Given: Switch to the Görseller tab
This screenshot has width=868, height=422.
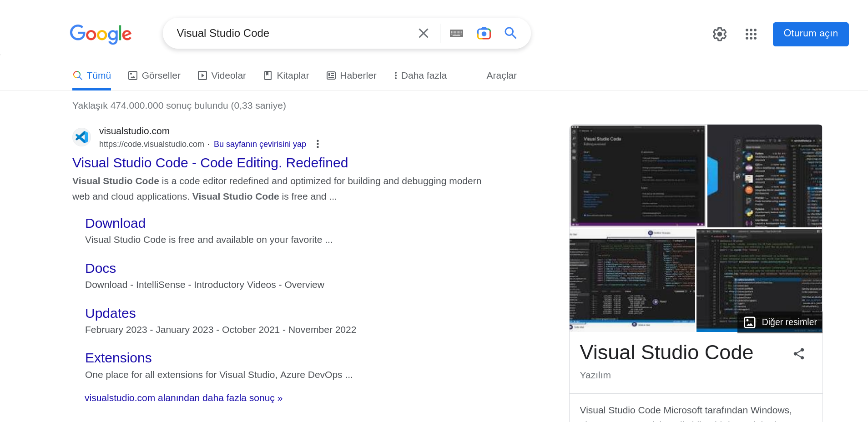Looking at the screenshot, I should point(155,75).
